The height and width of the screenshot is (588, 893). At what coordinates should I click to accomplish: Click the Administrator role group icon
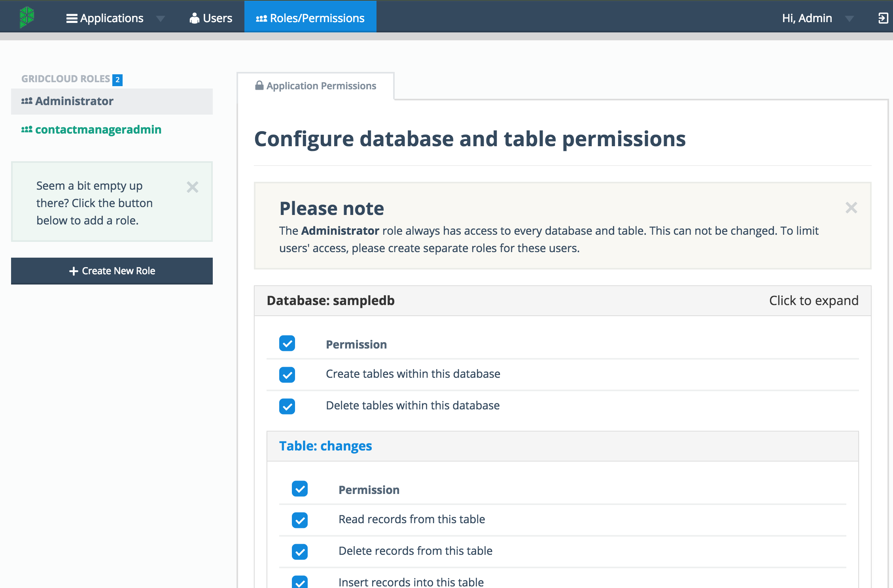pos(27,101)
